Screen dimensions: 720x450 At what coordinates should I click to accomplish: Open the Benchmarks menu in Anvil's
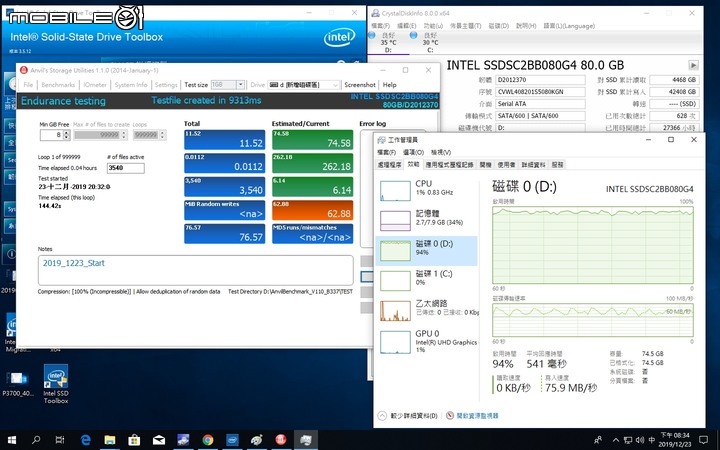pos(58,85)
